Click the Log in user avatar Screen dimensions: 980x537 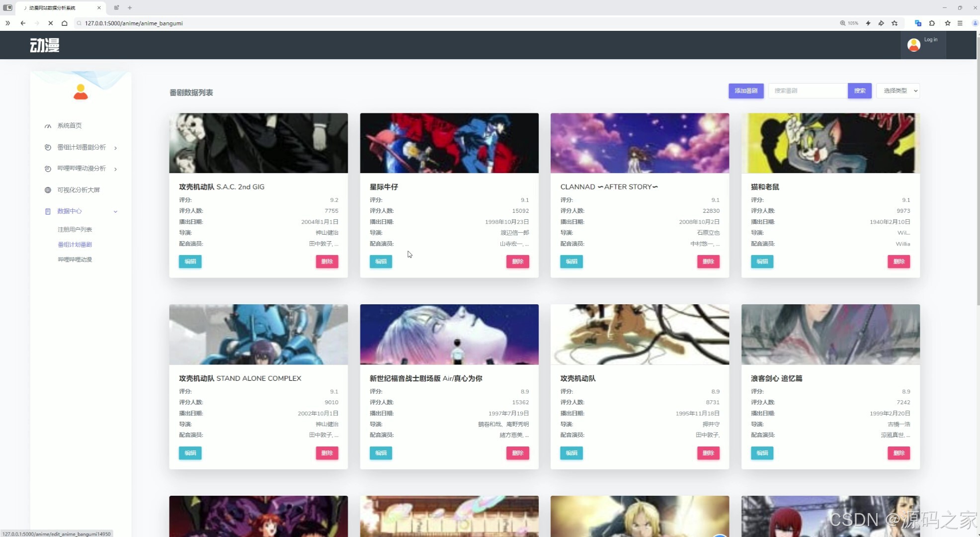(913, 45)
